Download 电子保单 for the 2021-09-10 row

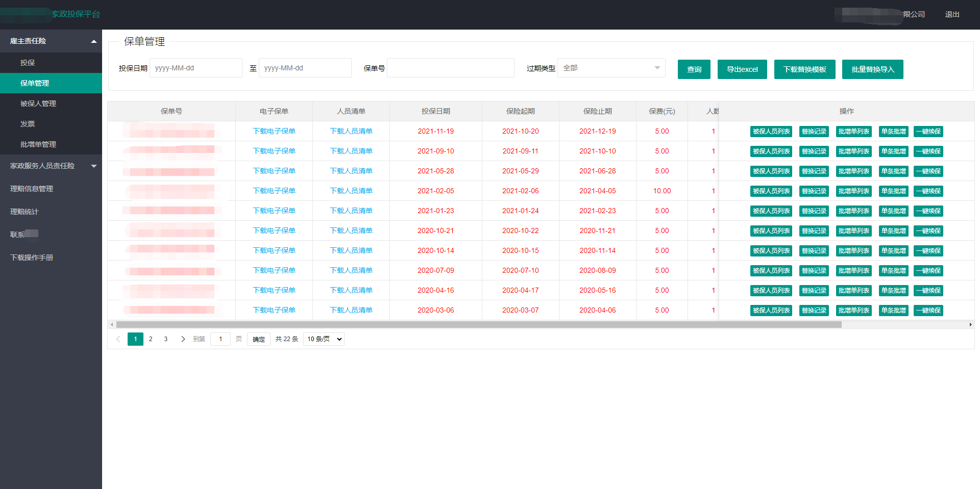[x=274, y=151]
